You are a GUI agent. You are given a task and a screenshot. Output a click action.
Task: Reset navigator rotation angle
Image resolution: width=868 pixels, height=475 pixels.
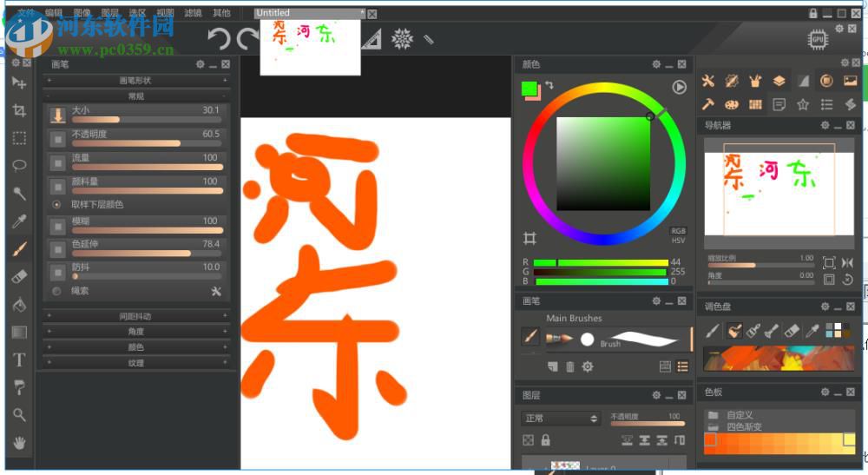[847, 279]
